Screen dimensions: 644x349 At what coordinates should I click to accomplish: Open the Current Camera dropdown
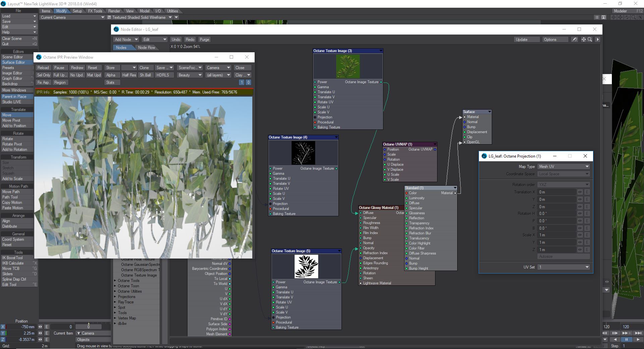point(72,17)
